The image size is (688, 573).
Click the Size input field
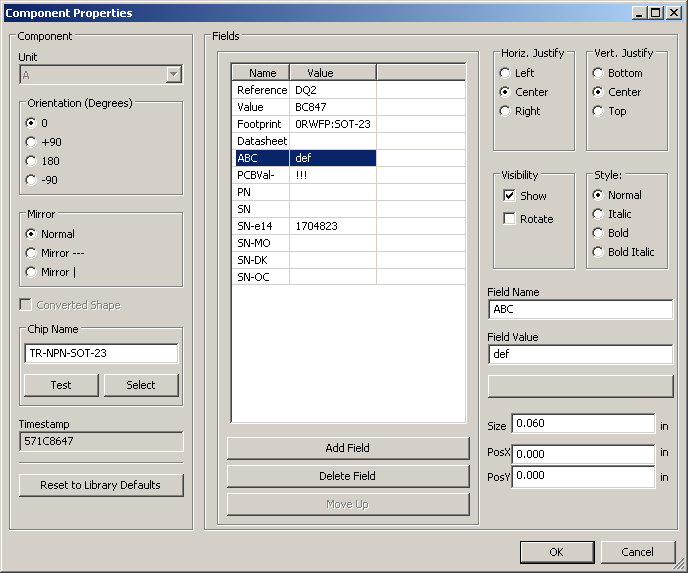point(583,423)
